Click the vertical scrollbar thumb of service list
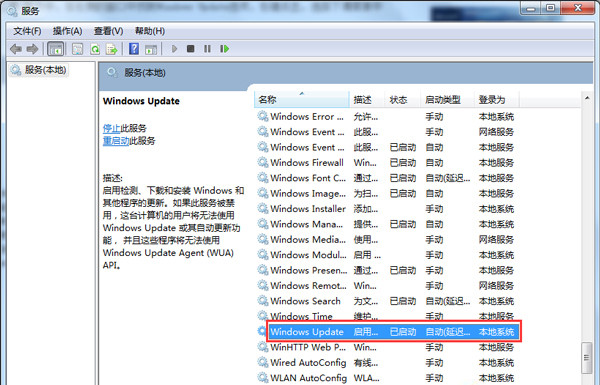This screenshot has width=600, height=385. [x=587, y=358]
